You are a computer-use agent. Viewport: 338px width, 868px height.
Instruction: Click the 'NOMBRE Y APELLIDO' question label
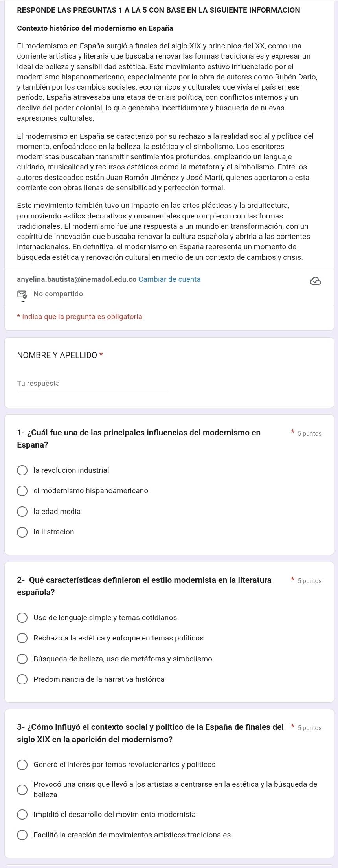57,355
